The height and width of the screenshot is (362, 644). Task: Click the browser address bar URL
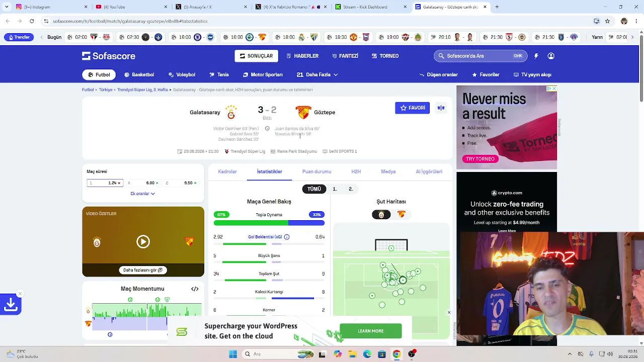pos(130,21)
